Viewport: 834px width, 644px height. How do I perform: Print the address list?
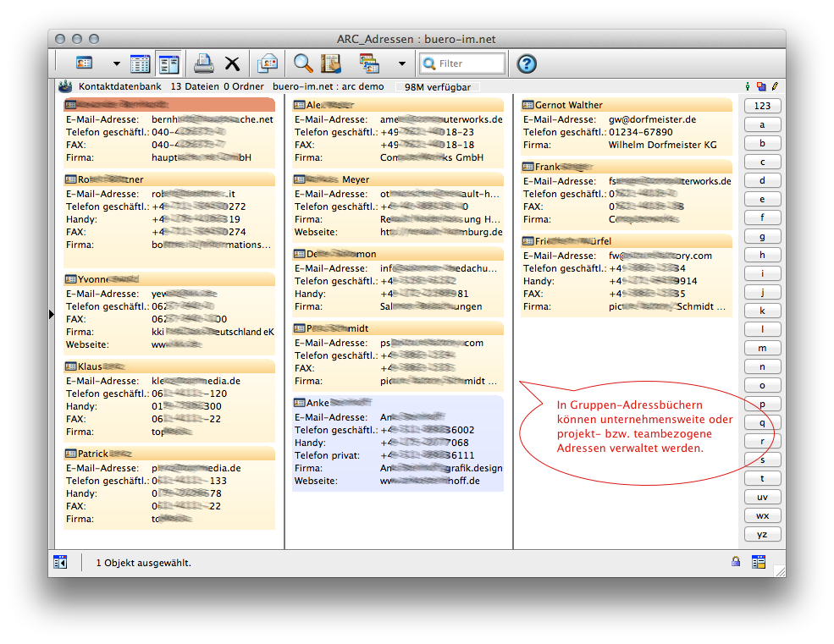[204, 63]
